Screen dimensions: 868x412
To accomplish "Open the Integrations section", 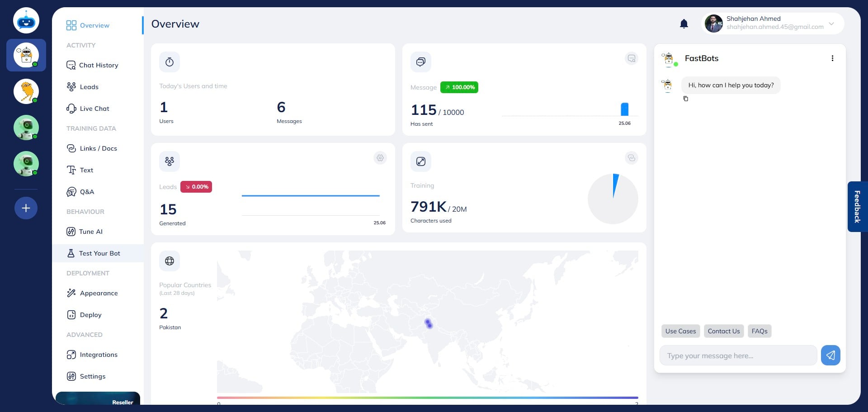I will (98, 355).
